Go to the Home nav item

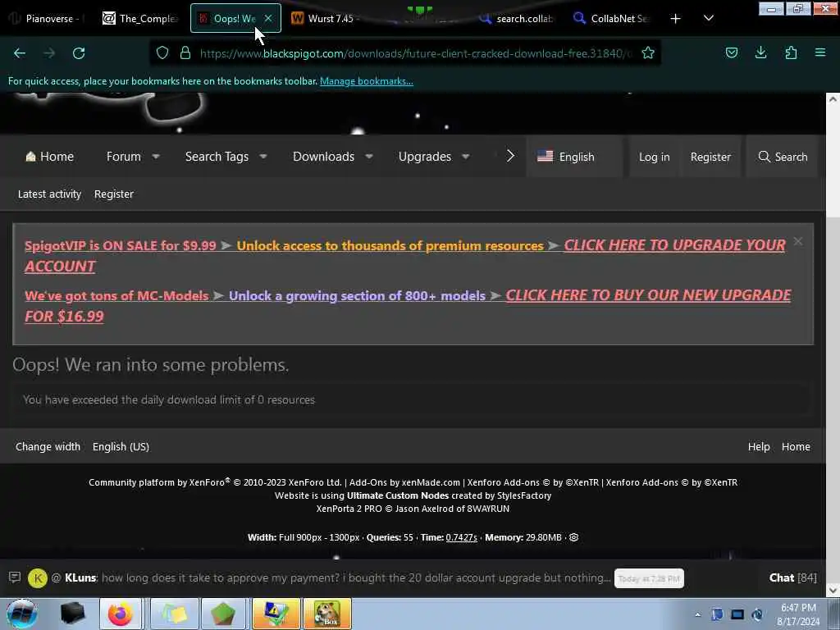pyautogui.click(x=49, y=157)
